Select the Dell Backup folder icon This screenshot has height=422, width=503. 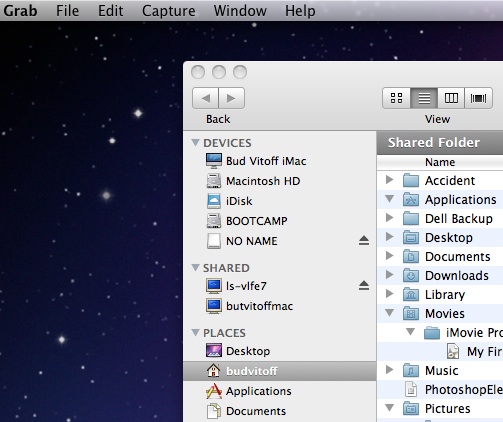click(x=411, y=218)
